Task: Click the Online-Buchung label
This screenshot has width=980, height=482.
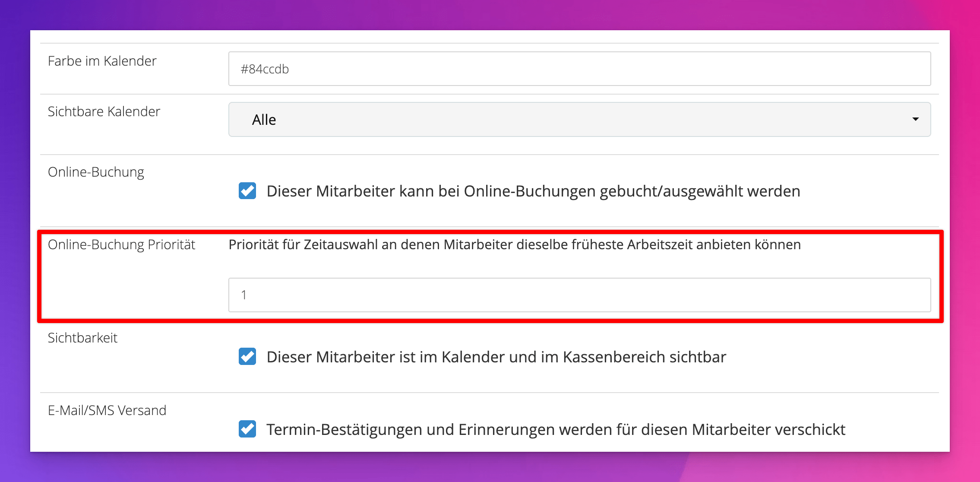Action: (x=96, y=172)
